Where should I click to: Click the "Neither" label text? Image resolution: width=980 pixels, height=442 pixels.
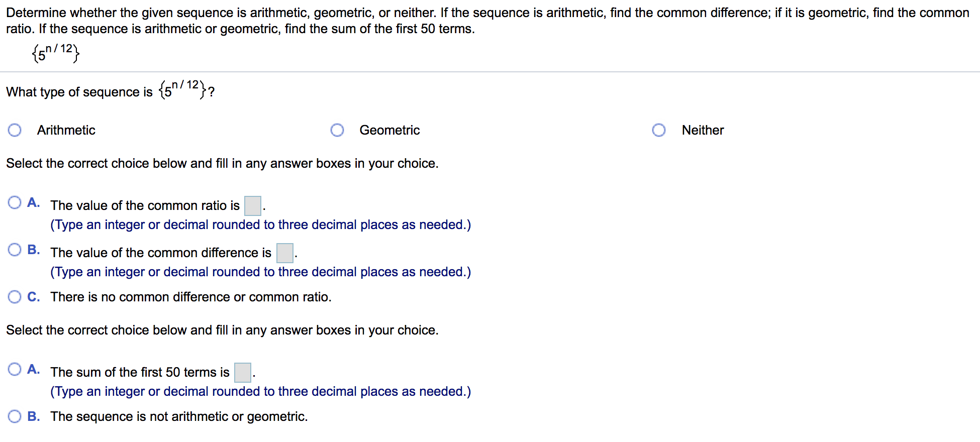pyautogui.click(x=703, y=130)
